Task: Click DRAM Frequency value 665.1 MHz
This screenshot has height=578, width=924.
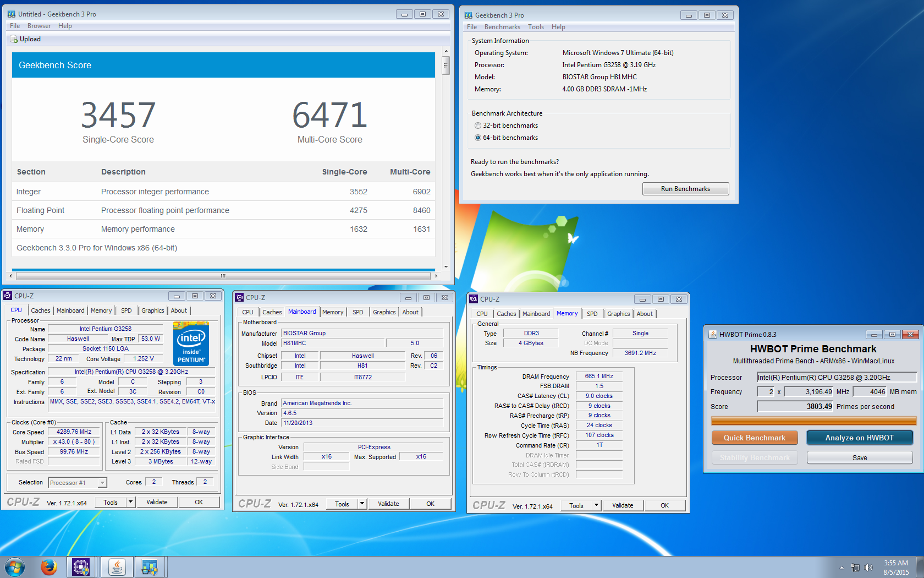Action: point(599,377)
